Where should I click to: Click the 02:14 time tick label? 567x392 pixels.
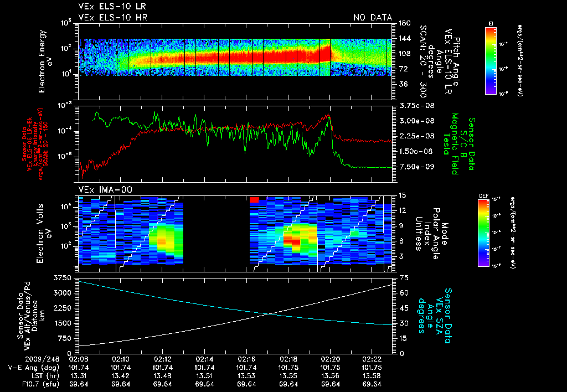coord(204,359)
